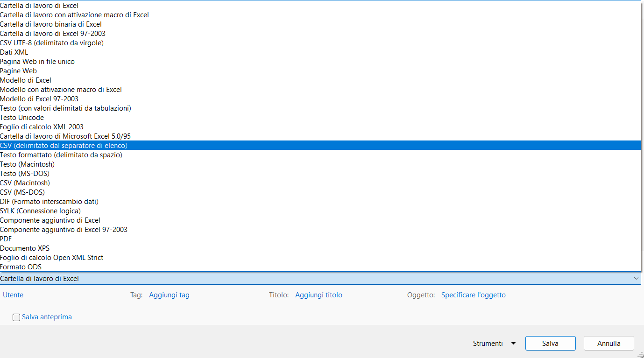Select 'Foglio di calcolo Open XML Strict'
644x358 pixels.
320,258
